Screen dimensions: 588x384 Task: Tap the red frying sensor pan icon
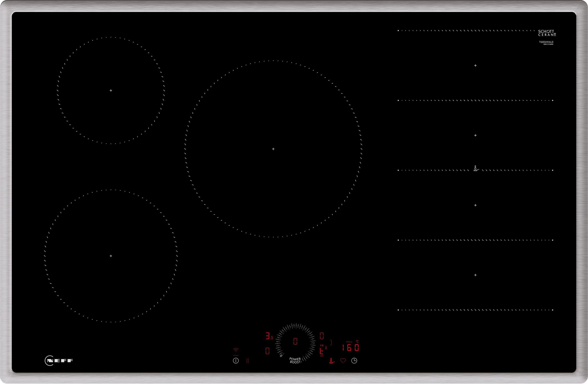click(332, 361)
